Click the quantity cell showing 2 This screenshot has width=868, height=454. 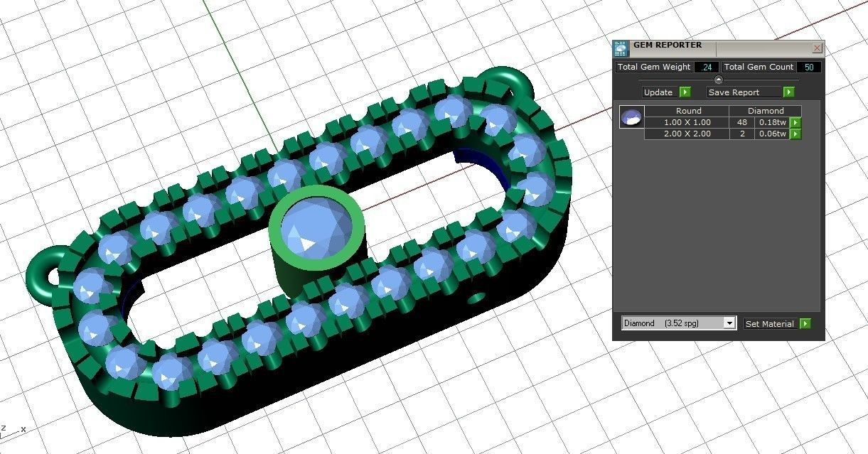pyautogui.click(x=742, y=134)
